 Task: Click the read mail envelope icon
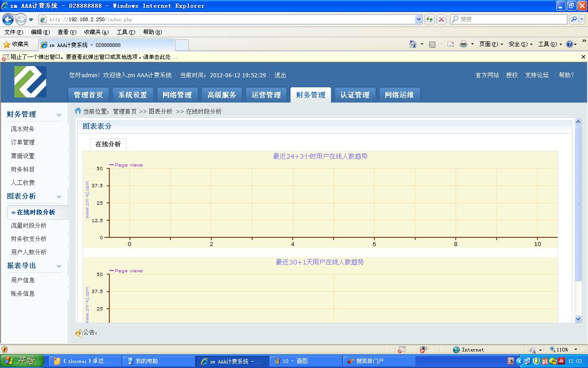pos(451,44)
